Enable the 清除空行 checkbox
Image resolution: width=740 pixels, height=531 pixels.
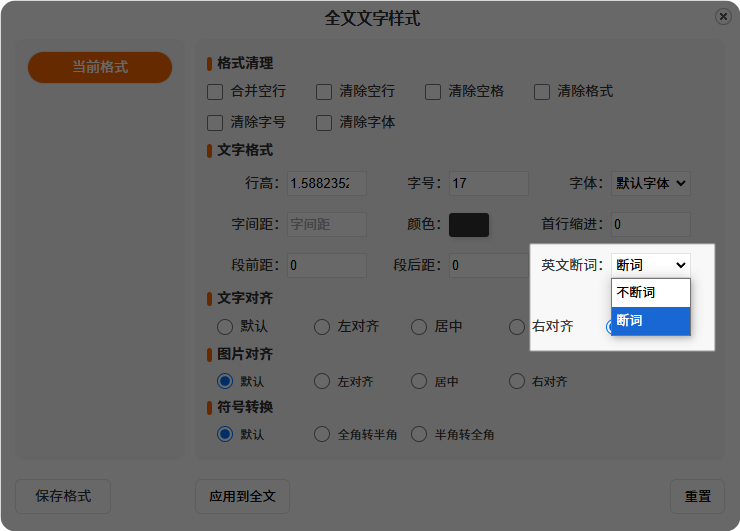324,92
